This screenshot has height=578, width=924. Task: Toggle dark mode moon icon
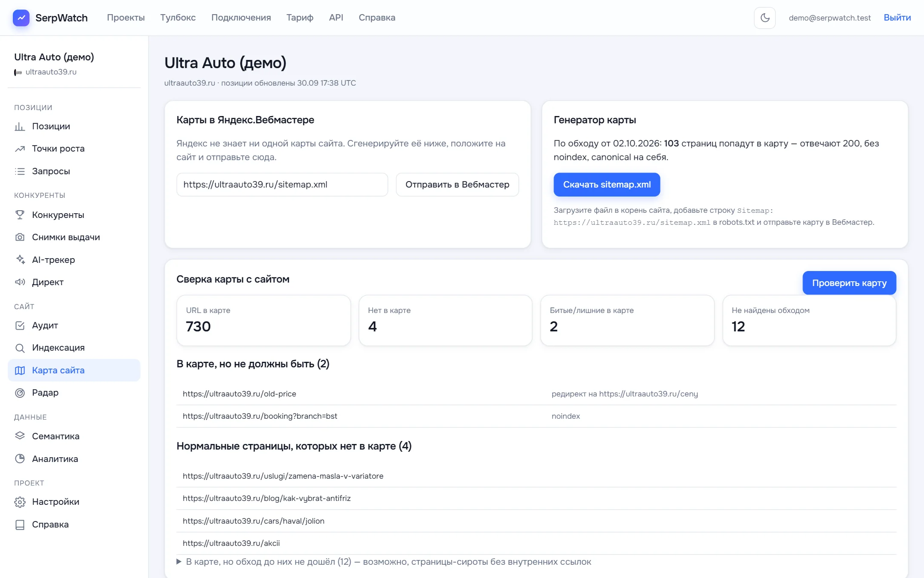point(765,18)
